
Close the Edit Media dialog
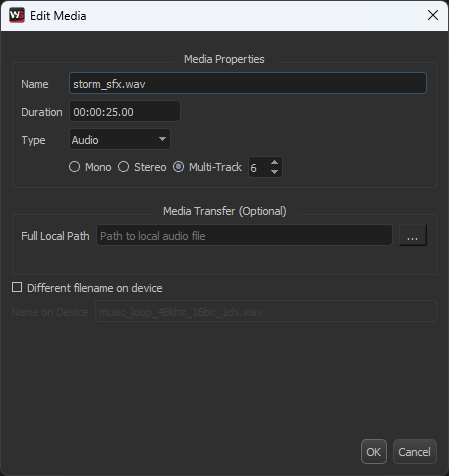point(433,15)
